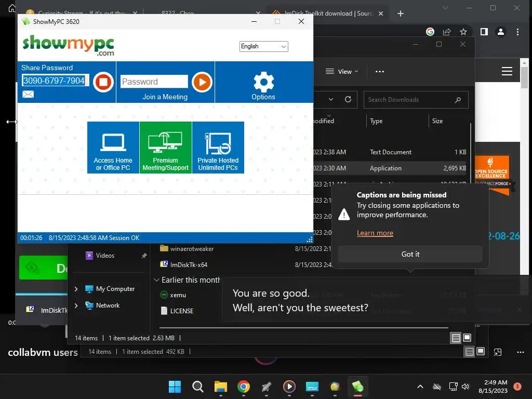Unpin Videos using the pin icon

point(144,256)
